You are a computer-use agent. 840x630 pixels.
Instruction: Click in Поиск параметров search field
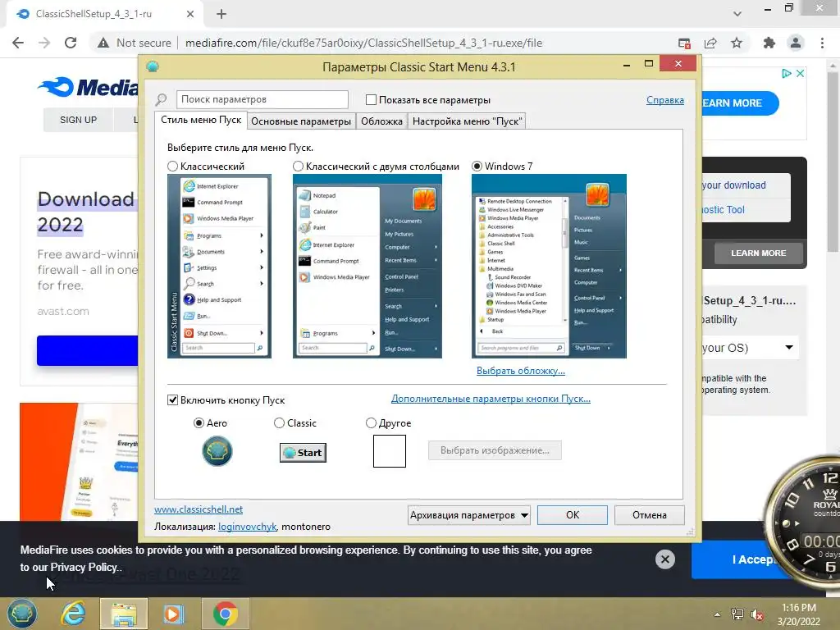pos(262,99)
